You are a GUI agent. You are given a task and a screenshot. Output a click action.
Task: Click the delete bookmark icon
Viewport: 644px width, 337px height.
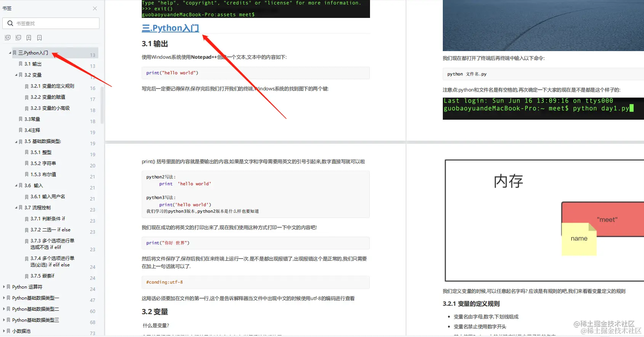pos(40,38)
